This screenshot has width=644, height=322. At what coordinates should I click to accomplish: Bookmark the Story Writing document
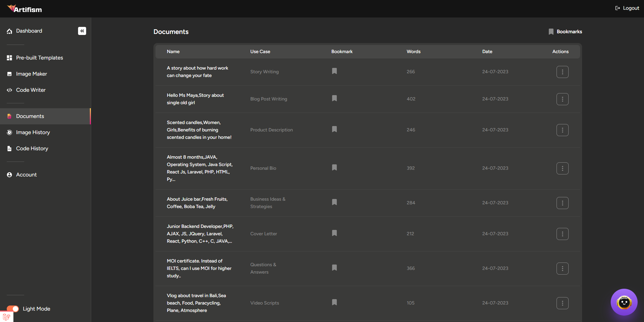tap(334, 71)
